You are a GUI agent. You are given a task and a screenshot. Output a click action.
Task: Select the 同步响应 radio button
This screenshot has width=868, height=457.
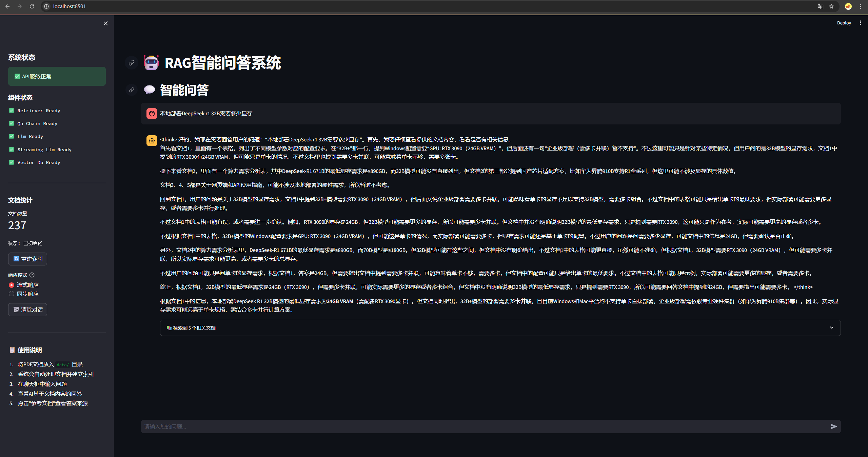11,294
